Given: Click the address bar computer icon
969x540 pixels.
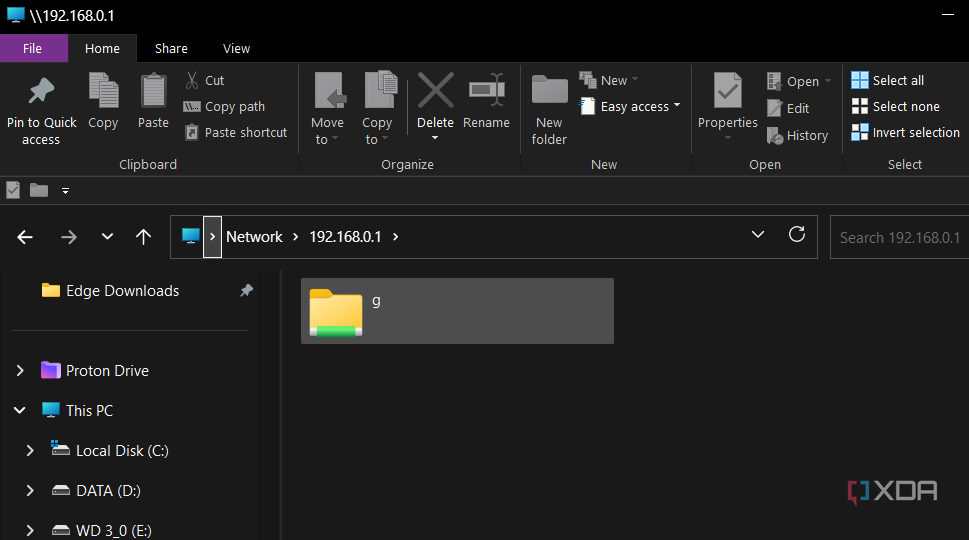Looking at the screenshot, I should point(190,236).
